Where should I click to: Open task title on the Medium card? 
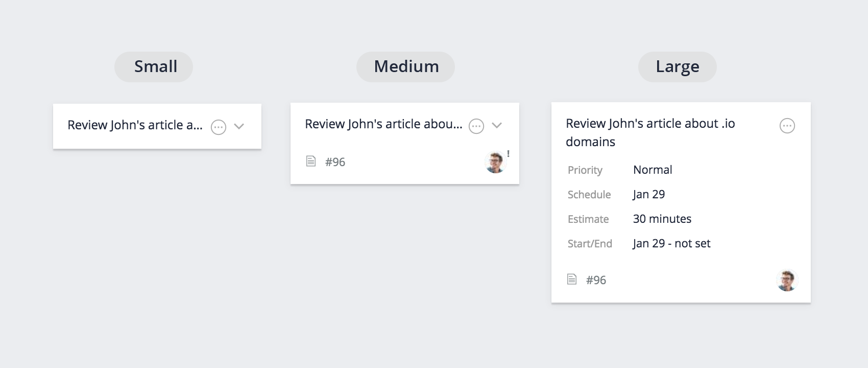(x=383, y=124)
